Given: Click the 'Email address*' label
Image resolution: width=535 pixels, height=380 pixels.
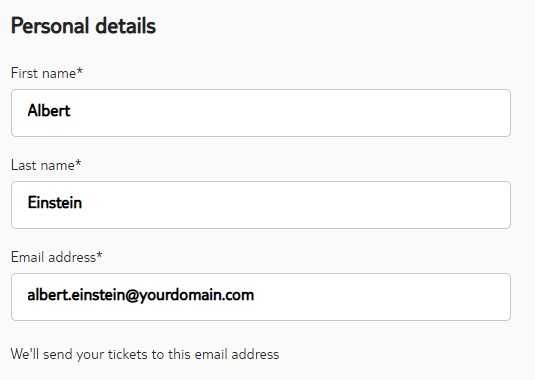Looking at the screenshot, I should pos(57,257).
